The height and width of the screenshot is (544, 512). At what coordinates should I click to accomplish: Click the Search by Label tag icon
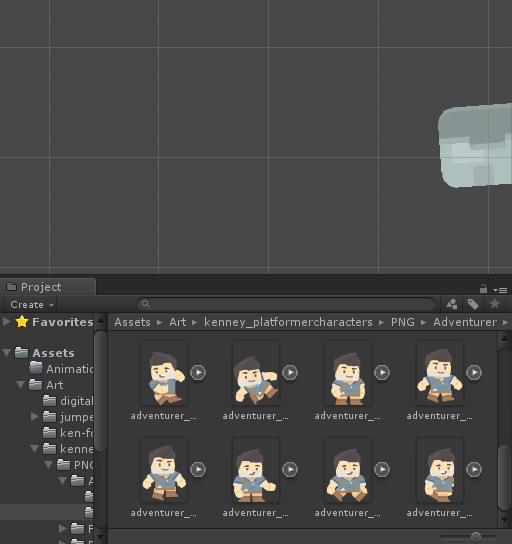[x=473, y=304]
